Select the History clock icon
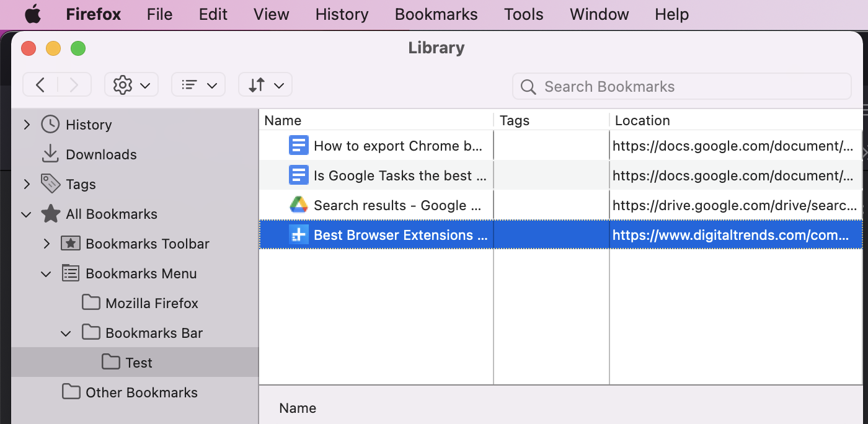 point(50,125)
